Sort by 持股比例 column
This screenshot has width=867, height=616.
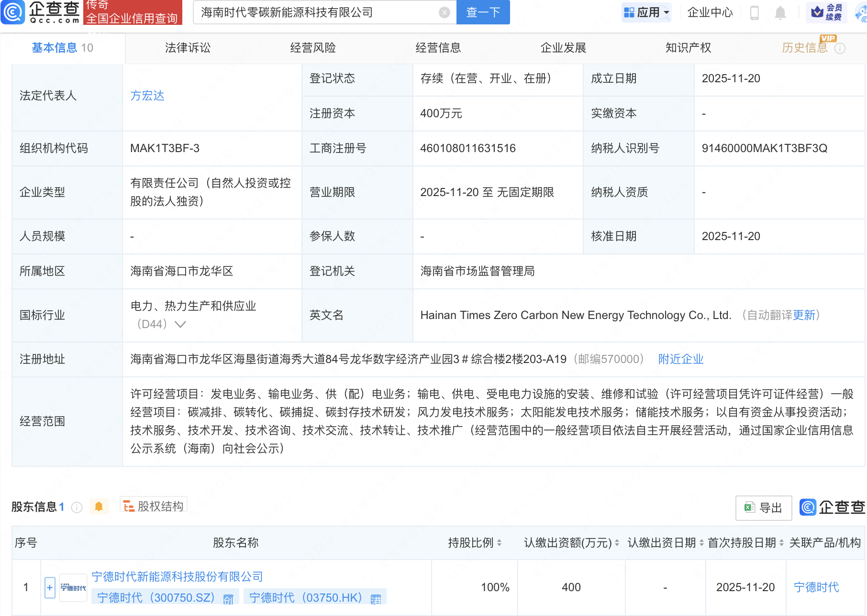point(499,543)
